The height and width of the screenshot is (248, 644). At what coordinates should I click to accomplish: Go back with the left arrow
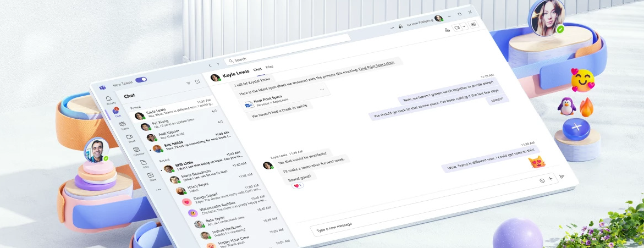click(x=210, y=65)
